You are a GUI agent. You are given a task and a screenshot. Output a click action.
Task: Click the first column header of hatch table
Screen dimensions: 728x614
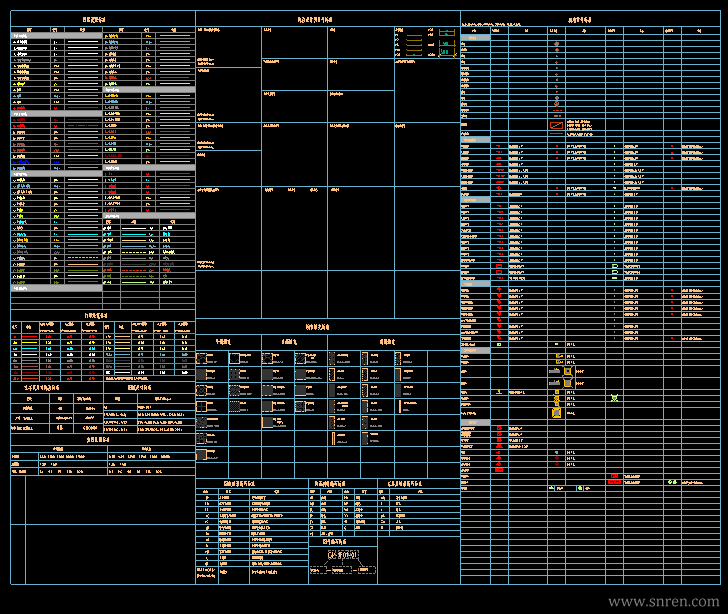click(x=223, y=342)
